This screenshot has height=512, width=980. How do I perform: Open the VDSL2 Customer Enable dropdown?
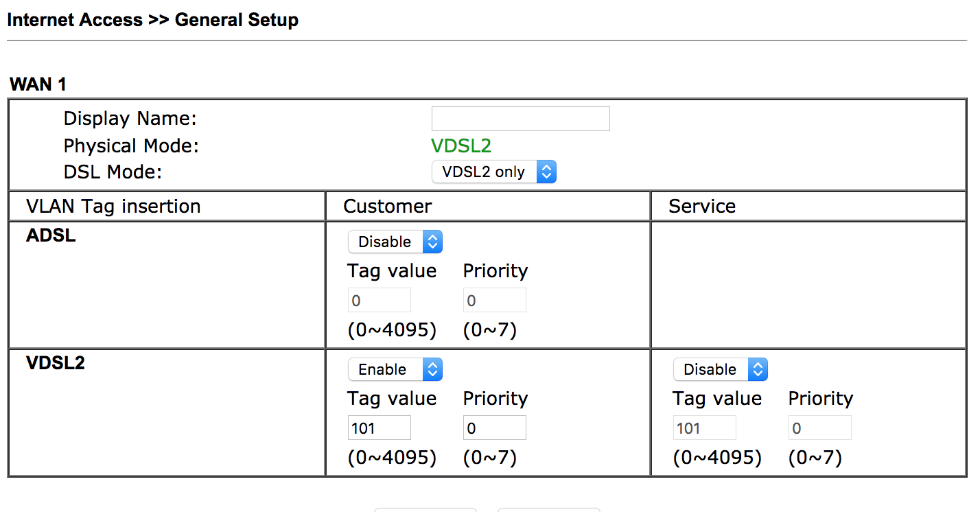[395, 369]
